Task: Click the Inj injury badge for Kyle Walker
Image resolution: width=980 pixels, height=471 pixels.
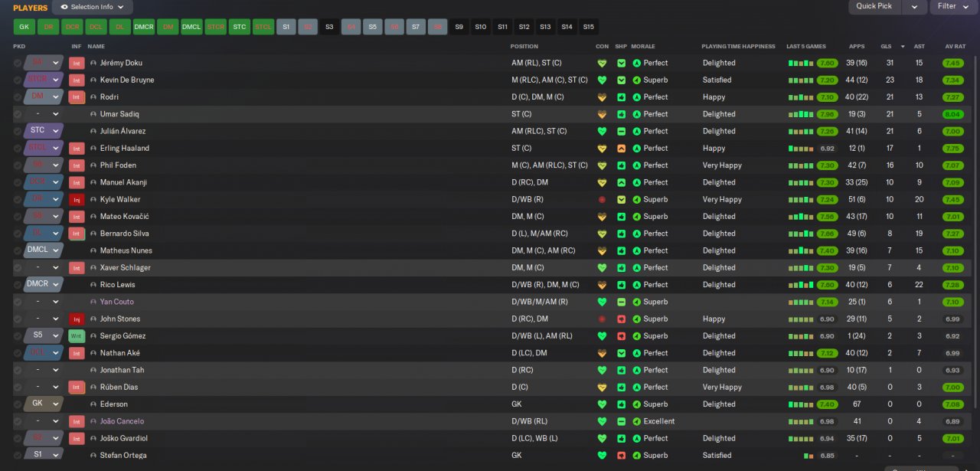Action: tap(77, 199)
